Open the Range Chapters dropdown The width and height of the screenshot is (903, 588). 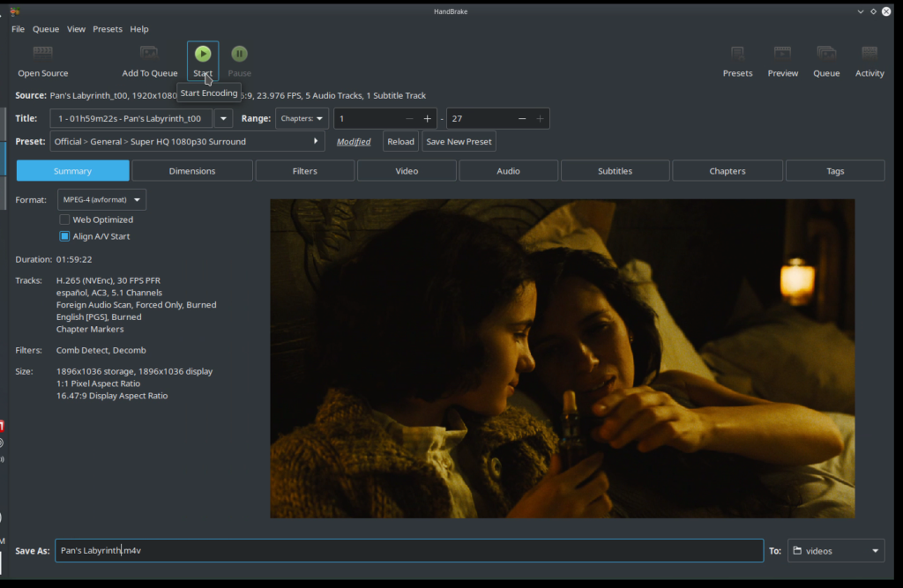click(302, 119)
